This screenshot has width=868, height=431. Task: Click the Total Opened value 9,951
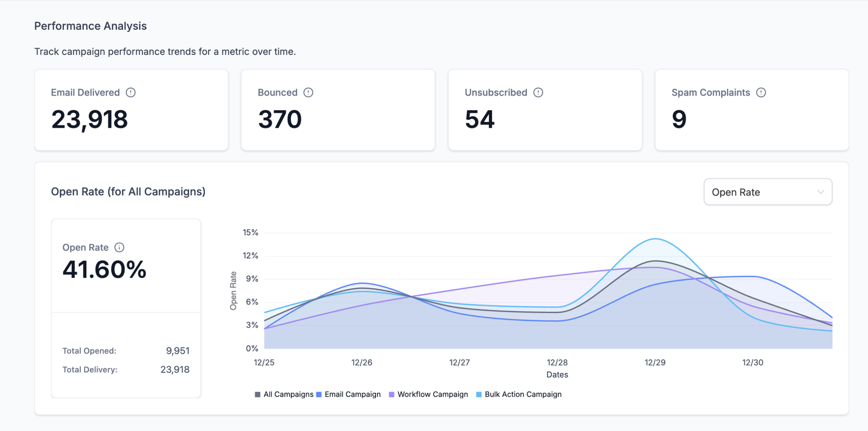pyautogui.click(x=177, y=351)
